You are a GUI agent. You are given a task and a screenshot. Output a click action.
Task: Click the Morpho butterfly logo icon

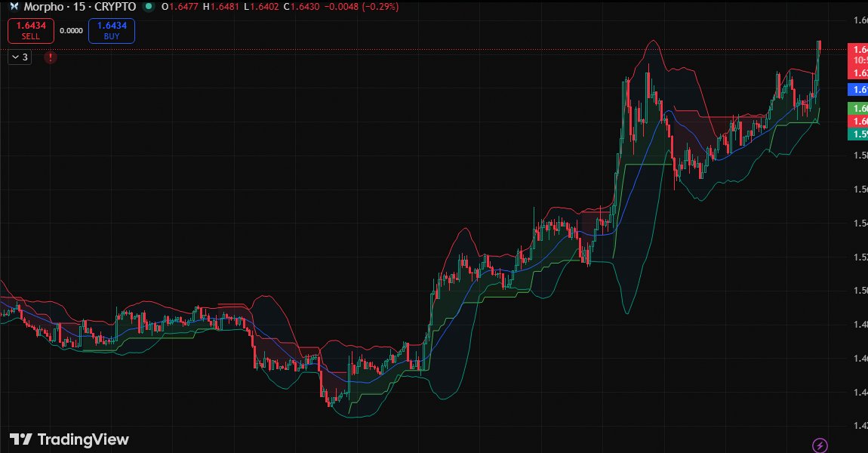pyautogui.click(x=14, y=7)
